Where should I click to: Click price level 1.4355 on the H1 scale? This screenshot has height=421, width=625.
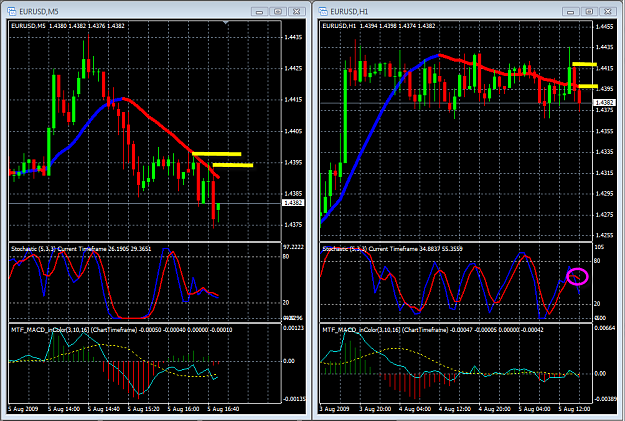(604, 131)
